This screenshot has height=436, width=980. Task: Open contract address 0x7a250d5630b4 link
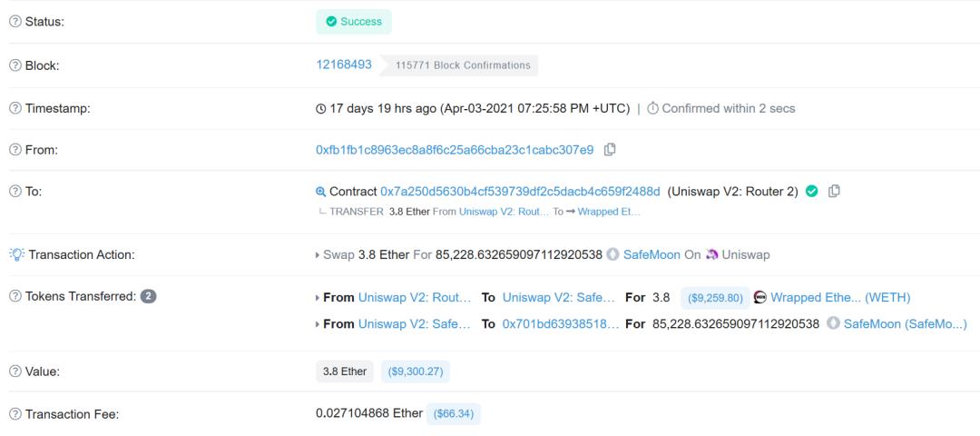pos(520,192)
